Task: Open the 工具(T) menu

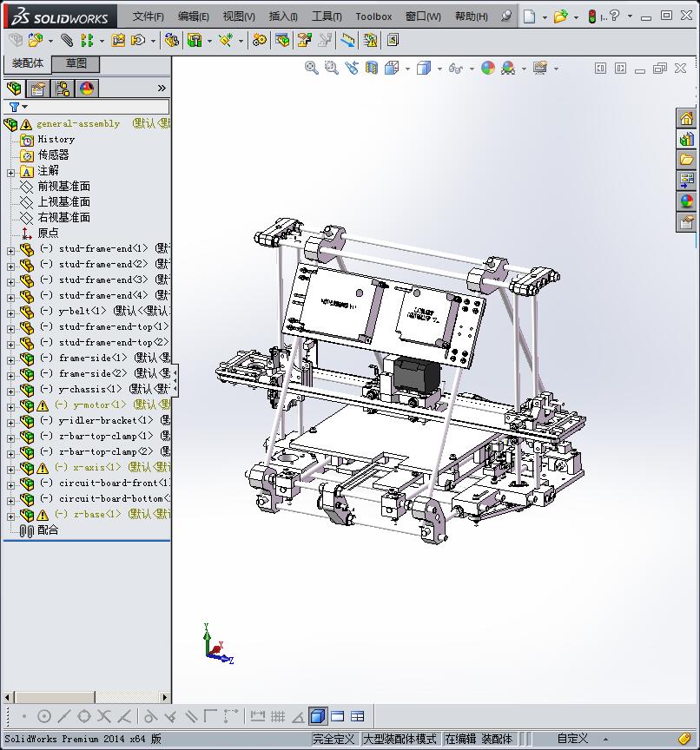Action: [x=327, y=16]
